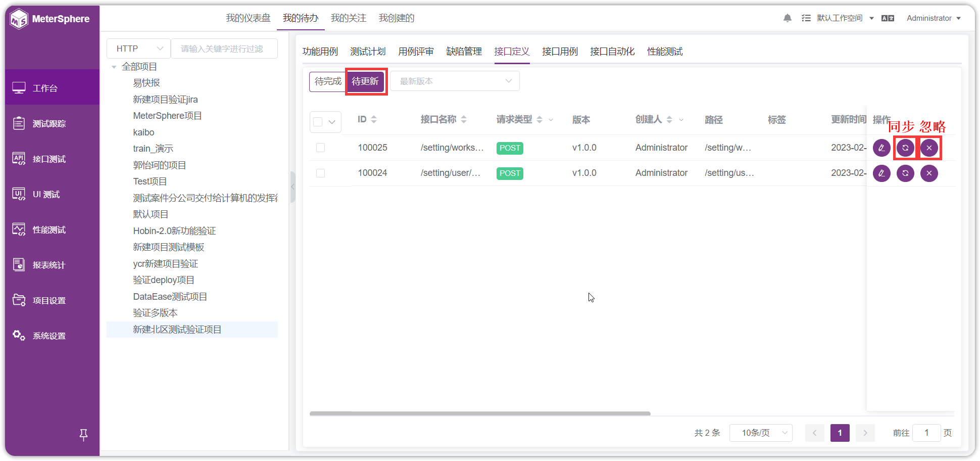Screen dimensions: 980x461
Task: Edit the row for ID 100024
Action: pyautogui.click(x=881, y=173)
